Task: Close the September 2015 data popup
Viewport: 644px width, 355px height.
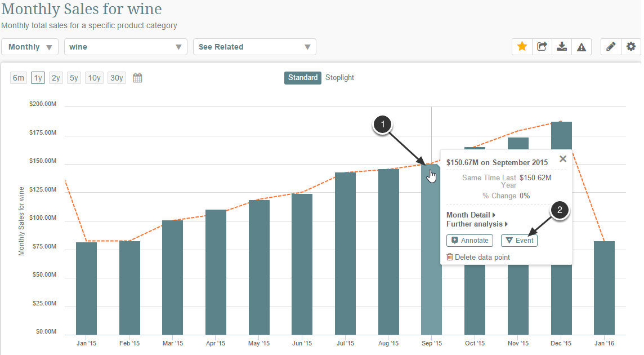Action: point(562,159)
